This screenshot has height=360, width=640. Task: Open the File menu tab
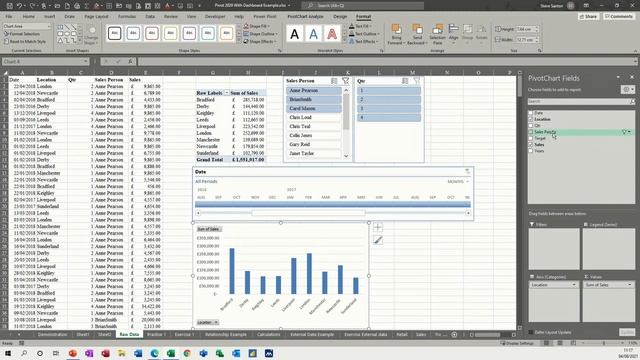pyautogui.click(x=9, y=16)
